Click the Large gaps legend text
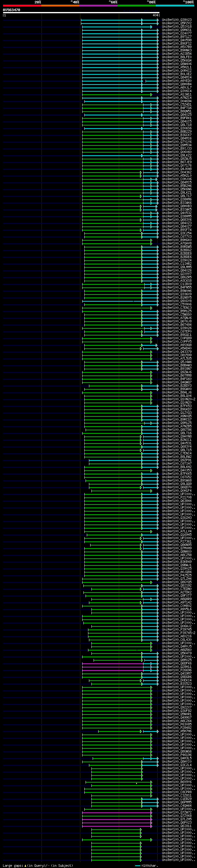197x868 pixels. tap(38, 866)
